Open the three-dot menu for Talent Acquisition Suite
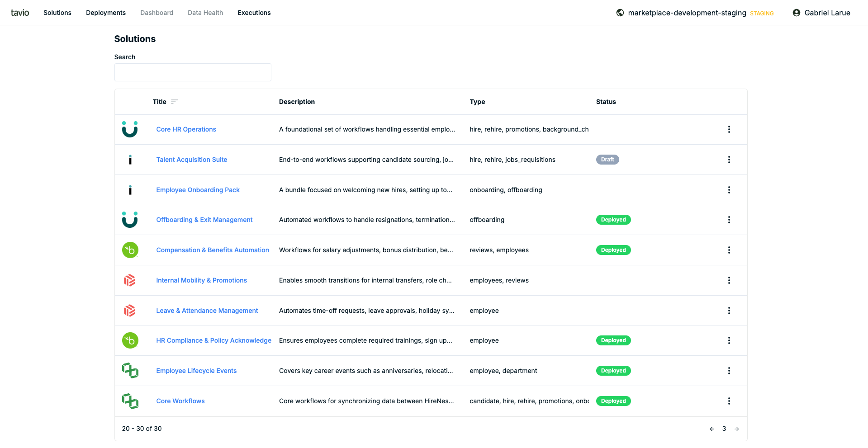The width and height of the screenshot is (868, 448). coord(729,160)
